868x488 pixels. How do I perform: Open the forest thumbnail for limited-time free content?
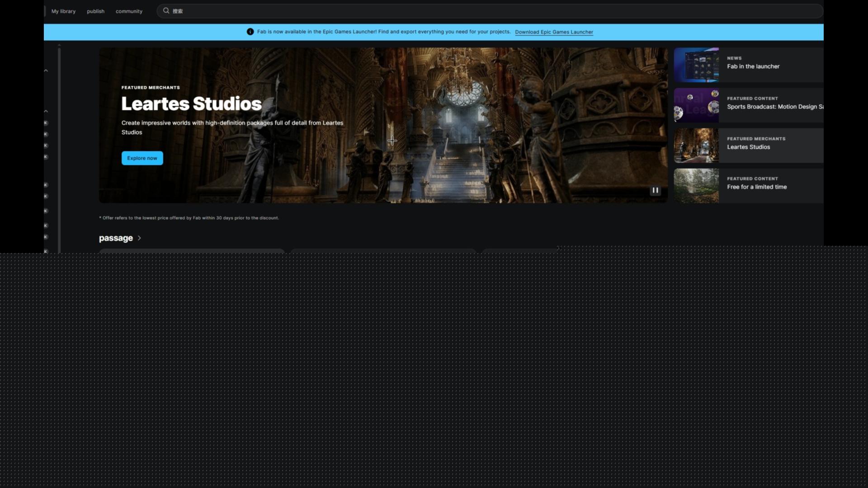click(x=696, y=186)
